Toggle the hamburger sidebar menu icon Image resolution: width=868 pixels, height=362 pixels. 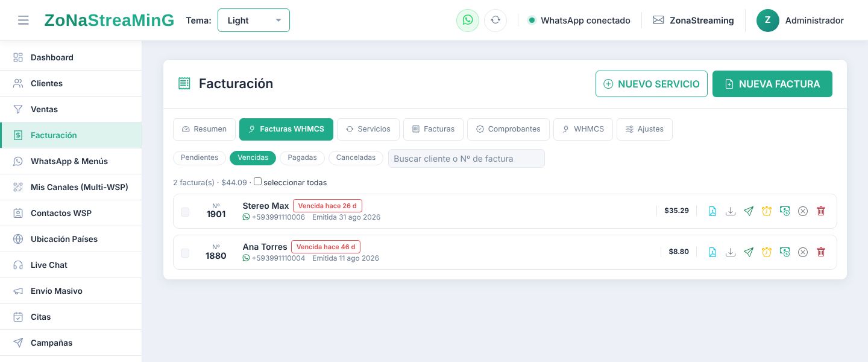pyautogui.click(x=24, y=21)
